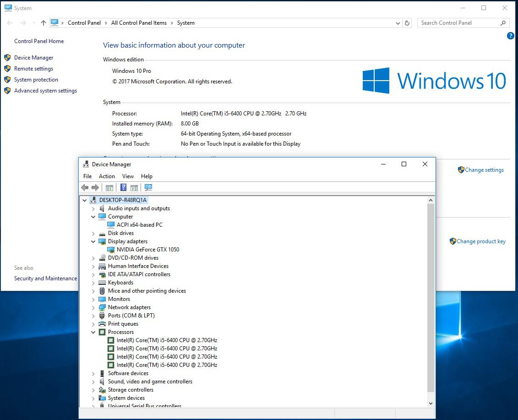Select the ACPI x64-based PC entry
Viewport: 518px width, 420px height.
pyautogui.click(x=139, y=225)
